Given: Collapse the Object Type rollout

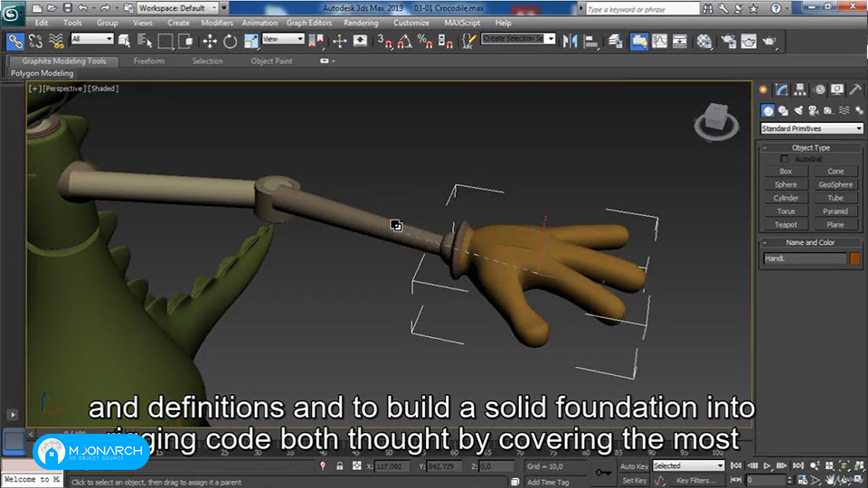Looking at the screenshot, I should [x=811, y=147].
